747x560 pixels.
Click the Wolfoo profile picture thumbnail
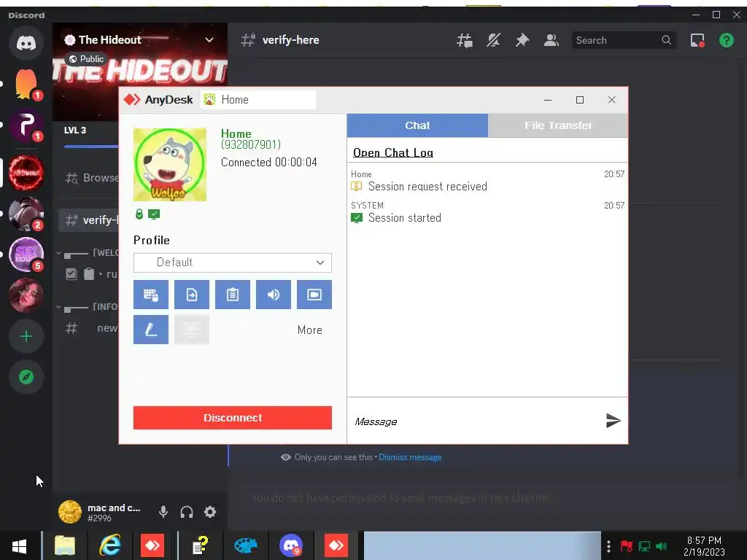click(169, 164)
